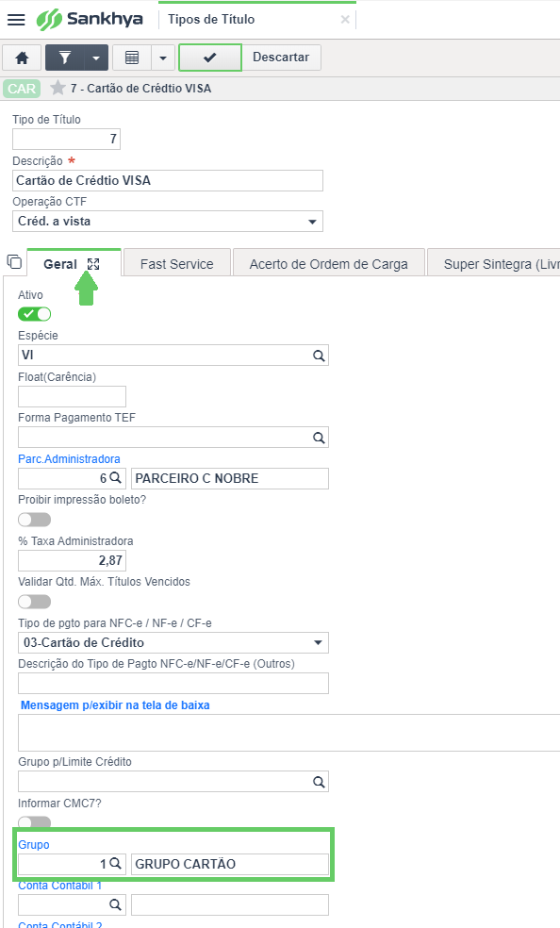Click the Tipo de Título field

66,139
